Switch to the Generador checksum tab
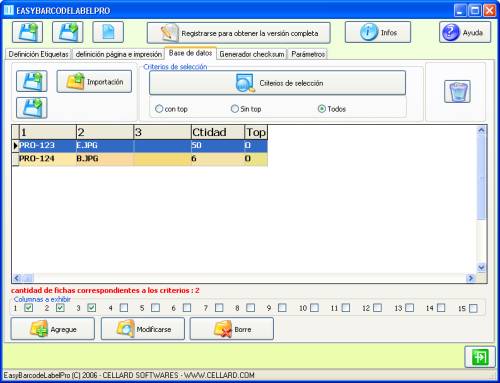 point(252,54)
